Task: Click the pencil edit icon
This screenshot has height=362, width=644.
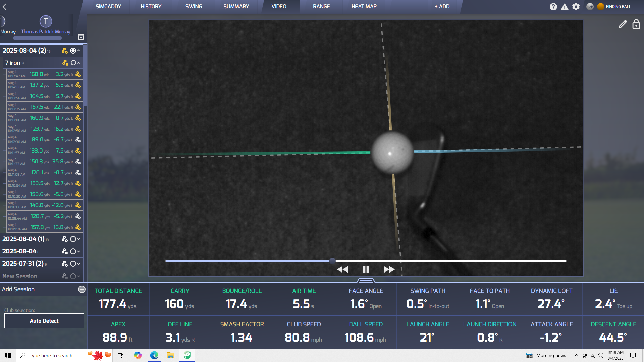Action: point(623,24)
